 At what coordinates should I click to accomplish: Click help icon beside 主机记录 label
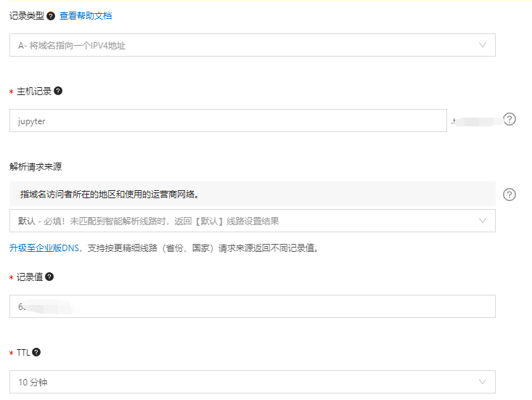(x=58, y=91)
